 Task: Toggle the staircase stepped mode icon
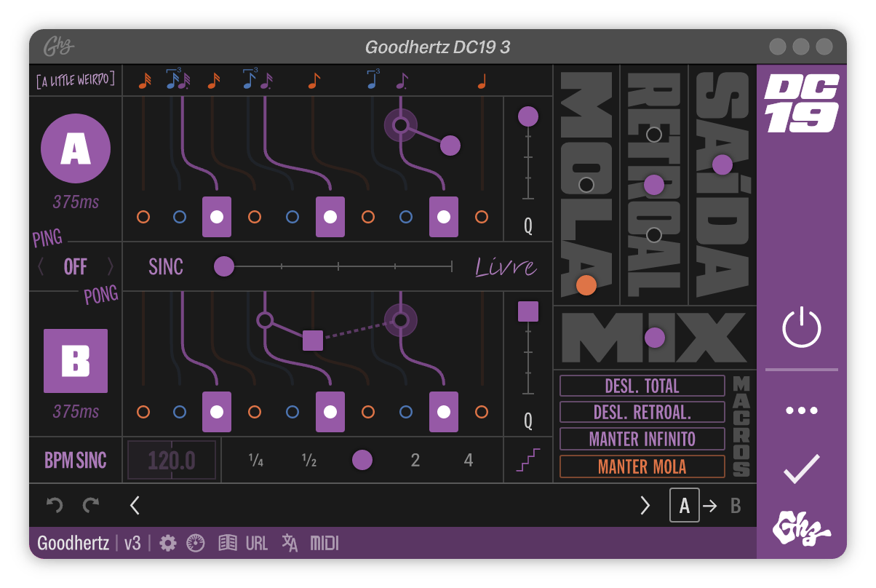tap(528, 460)
